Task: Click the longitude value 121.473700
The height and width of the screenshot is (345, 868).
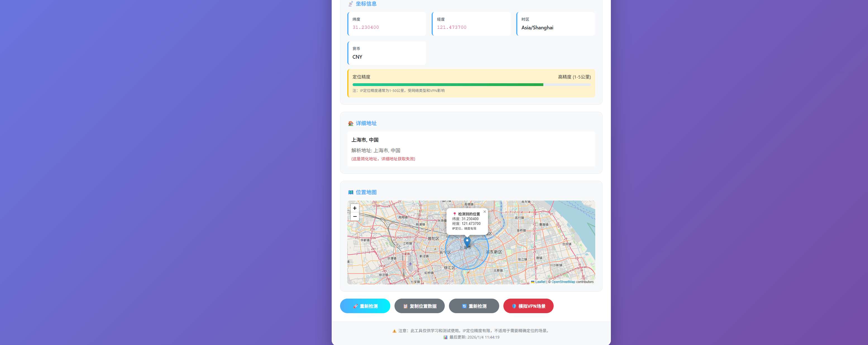Action: tap(451, 27)
